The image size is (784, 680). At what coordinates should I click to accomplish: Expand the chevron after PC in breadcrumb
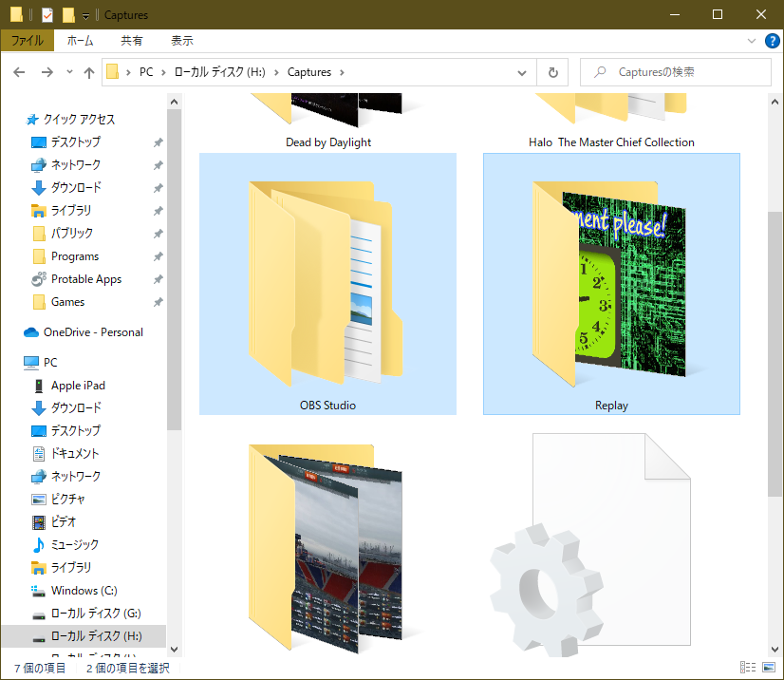[x=163, y=72]
